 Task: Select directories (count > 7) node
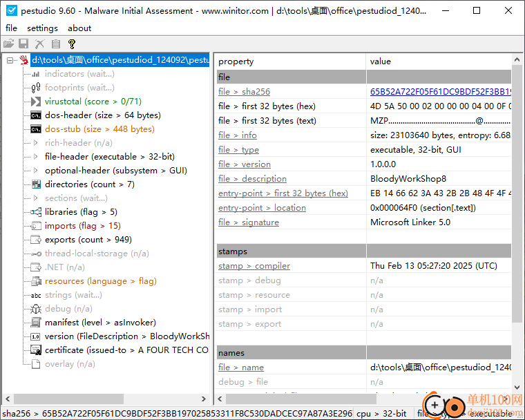(90, 184)
